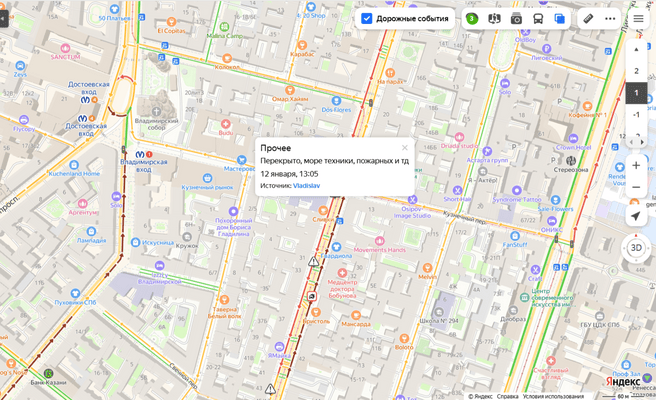The image size is (656, 400).
Task: Click the warning triangle road event near Гвардиола
Action: click(313, 262)
